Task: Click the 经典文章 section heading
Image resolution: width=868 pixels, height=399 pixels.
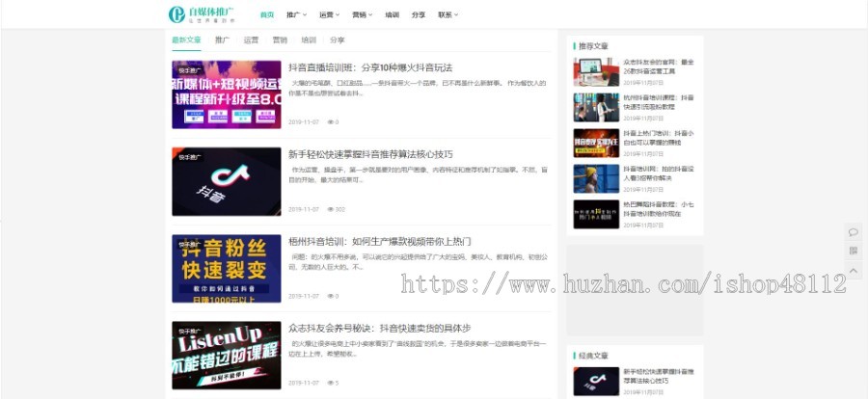Action: (x=593, y=356)
